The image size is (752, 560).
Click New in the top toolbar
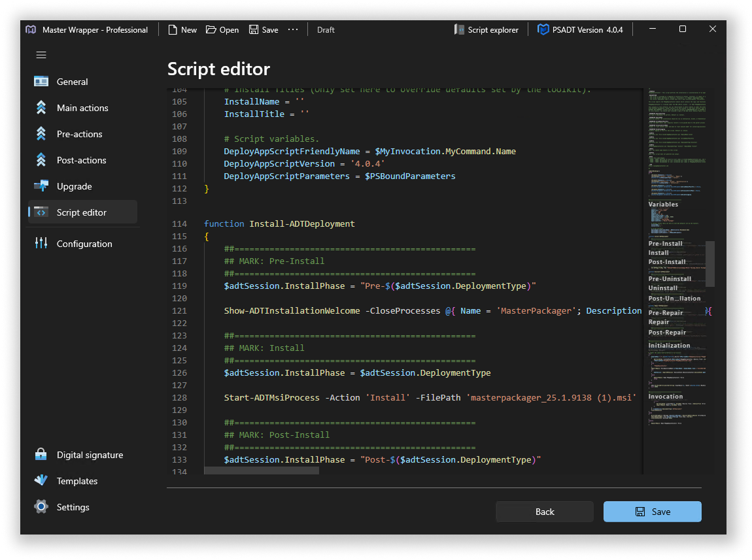click(x=182, y=29)
